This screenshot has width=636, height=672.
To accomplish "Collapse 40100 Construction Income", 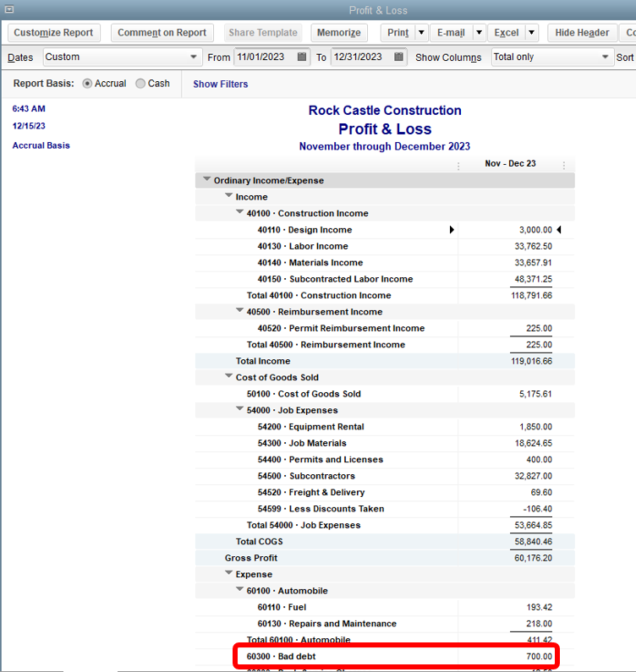I will click(x=239, y=211).
